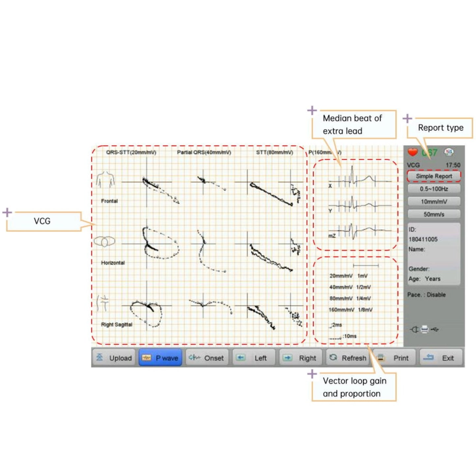476x476 pixels.
Task: Refresh the VCG display
Action: coord(348,358)
